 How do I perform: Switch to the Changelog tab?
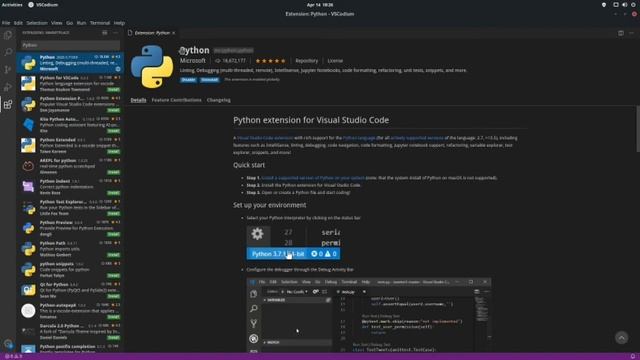[218, 100]
